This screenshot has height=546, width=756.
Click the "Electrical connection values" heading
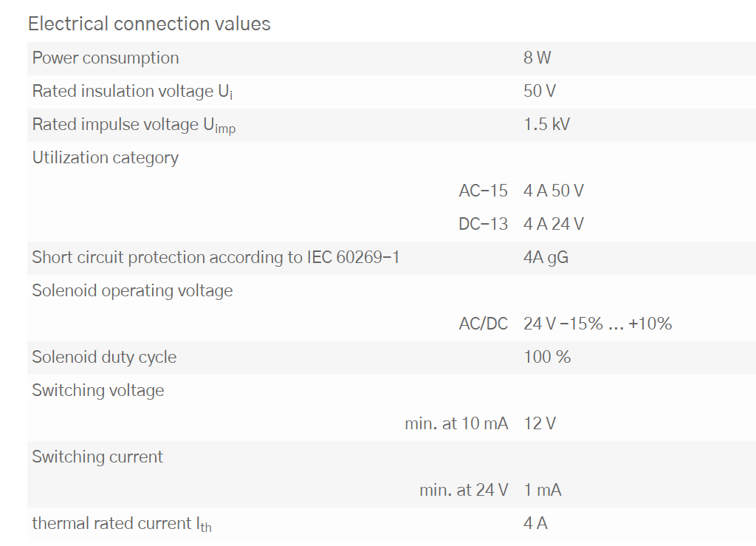149,24
